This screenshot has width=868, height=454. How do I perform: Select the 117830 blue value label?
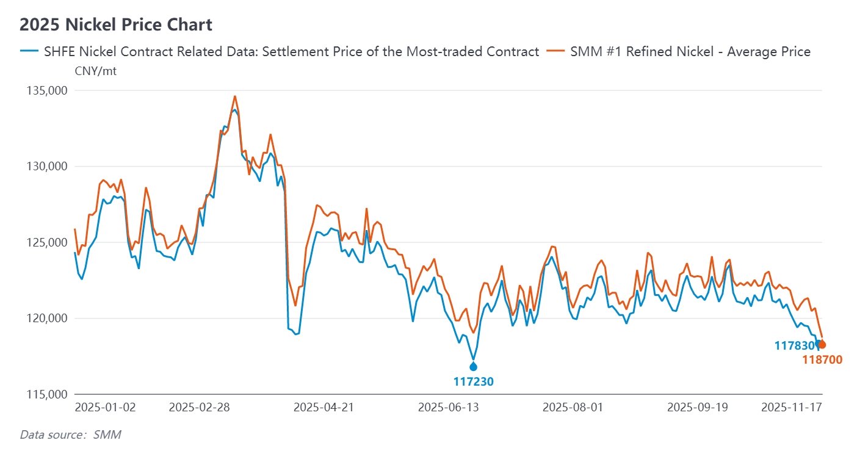point(795,346)
